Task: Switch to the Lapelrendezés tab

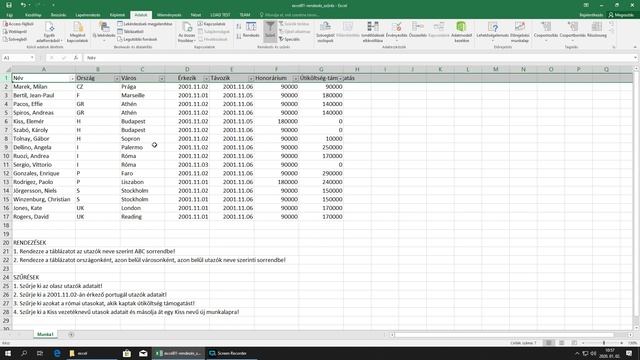Action: tap(88, 15)
